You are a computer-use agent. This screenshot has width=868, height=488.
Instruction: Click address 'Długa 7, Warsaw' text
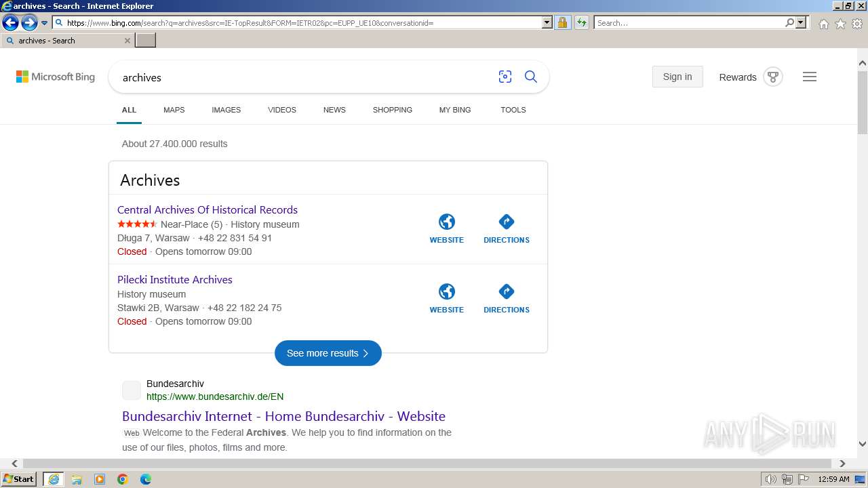(x=153, y=238)
